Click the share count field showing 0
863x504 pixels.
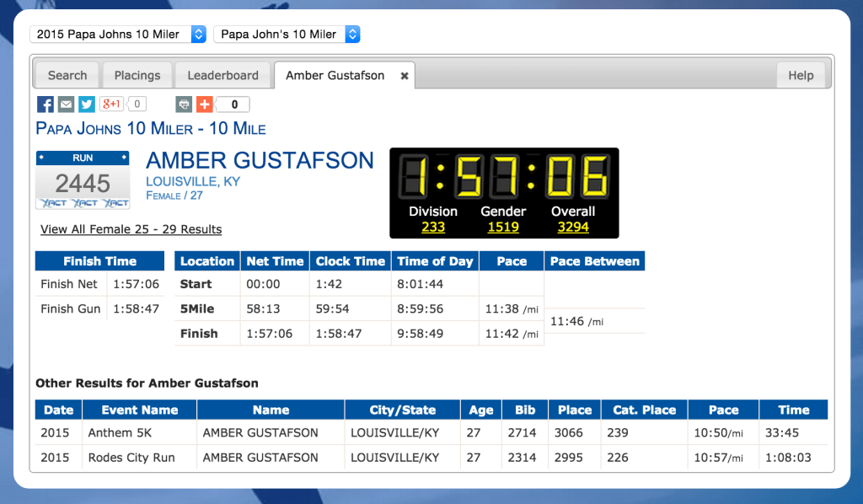coord(236,104)
